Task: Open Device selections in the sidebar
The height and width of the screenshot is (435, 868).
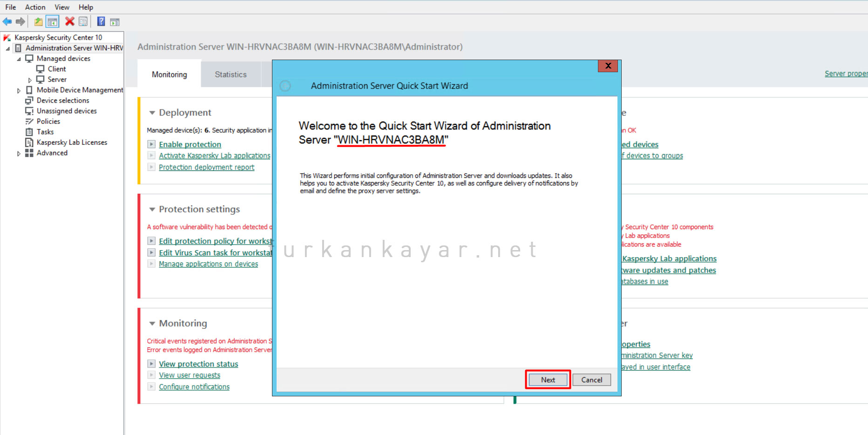Action: point(62,100)
